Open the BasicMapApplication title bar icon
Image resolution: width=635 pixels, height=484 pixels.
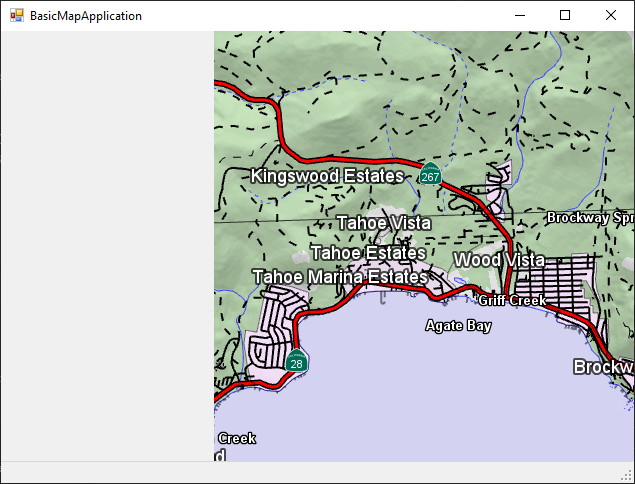[x=16, y=16]
